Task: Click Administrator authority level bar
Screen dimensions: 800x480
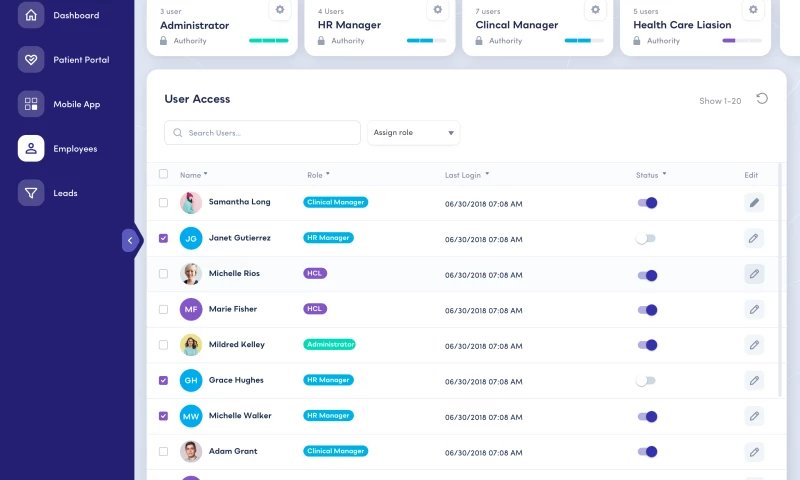Action: (268, 40)
